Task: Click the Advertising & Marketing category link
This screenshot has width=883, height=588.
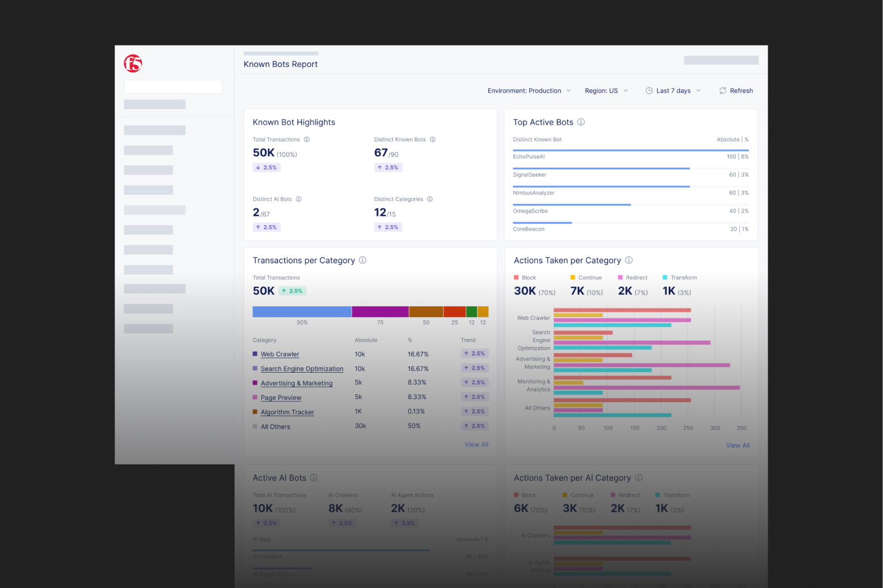Action: coord(297,383)
